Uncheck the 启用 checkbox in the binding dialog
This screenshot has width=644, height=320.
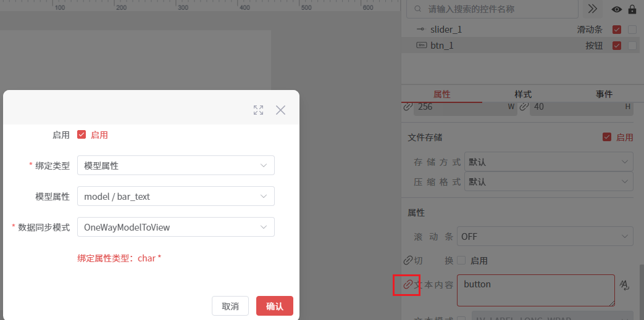(x=82, y=135)
